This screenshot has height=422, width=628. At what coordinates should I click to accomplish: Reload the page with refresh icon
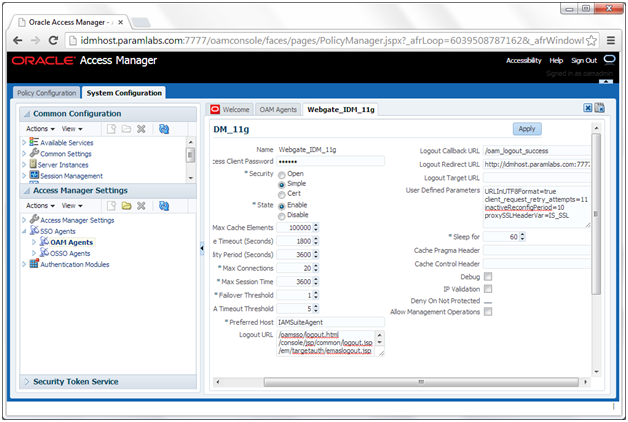point(53,40)
